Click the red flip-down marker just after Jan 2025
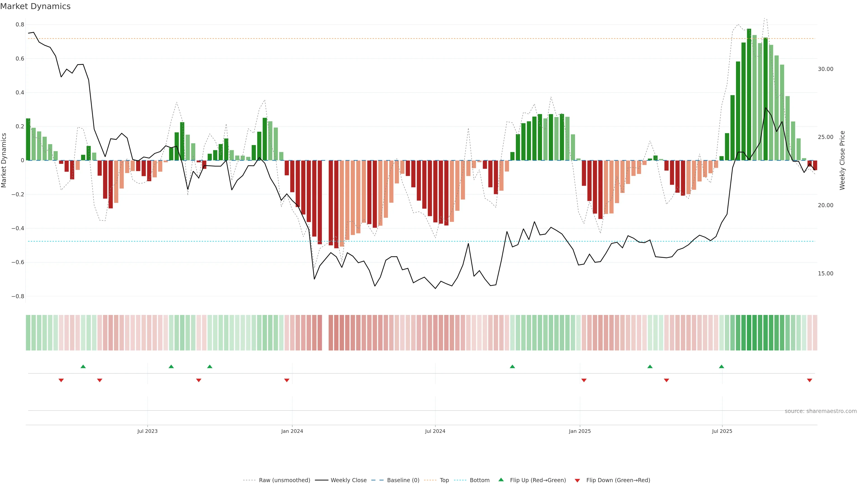 pyautogui.click(x=584, y=380)
